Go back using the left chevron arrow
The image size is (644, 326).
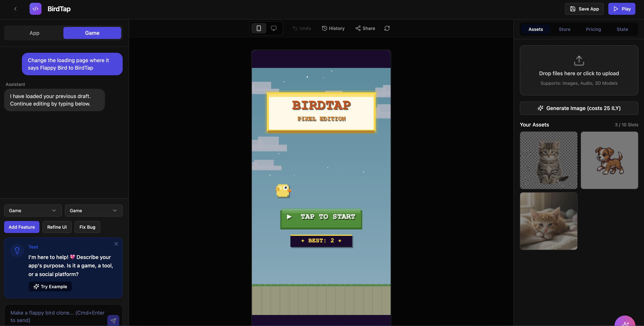[15, 9]
